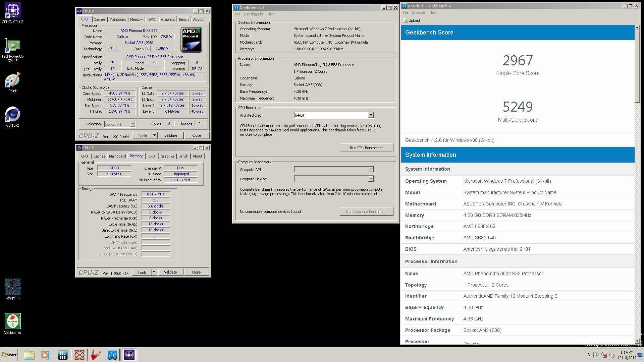Click the Show Desktop button
This screenshot has height=362, width=644.
(640, 355)
